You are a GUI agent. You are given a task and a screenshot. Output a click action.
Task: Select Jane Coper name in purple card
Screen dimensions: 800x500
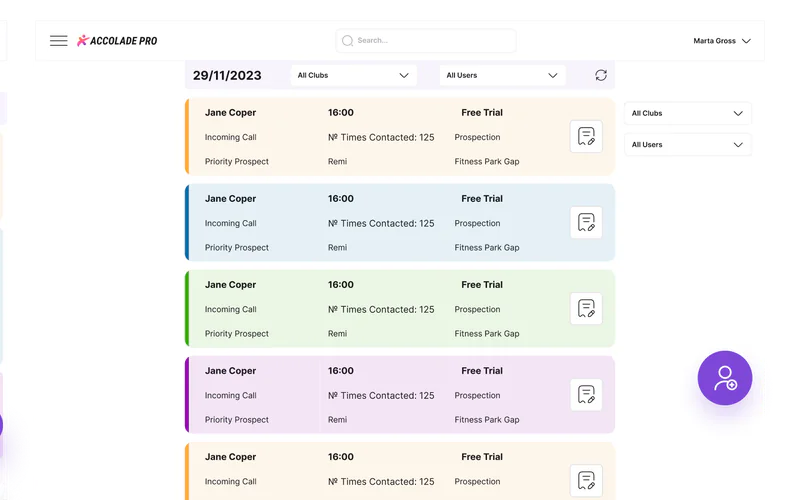tap(231, 371)
